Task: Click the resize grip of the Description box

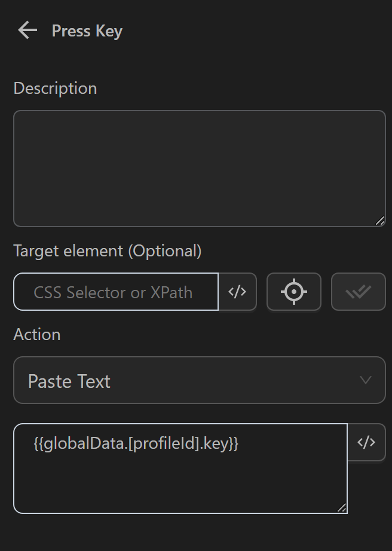Action: [381, 222]
